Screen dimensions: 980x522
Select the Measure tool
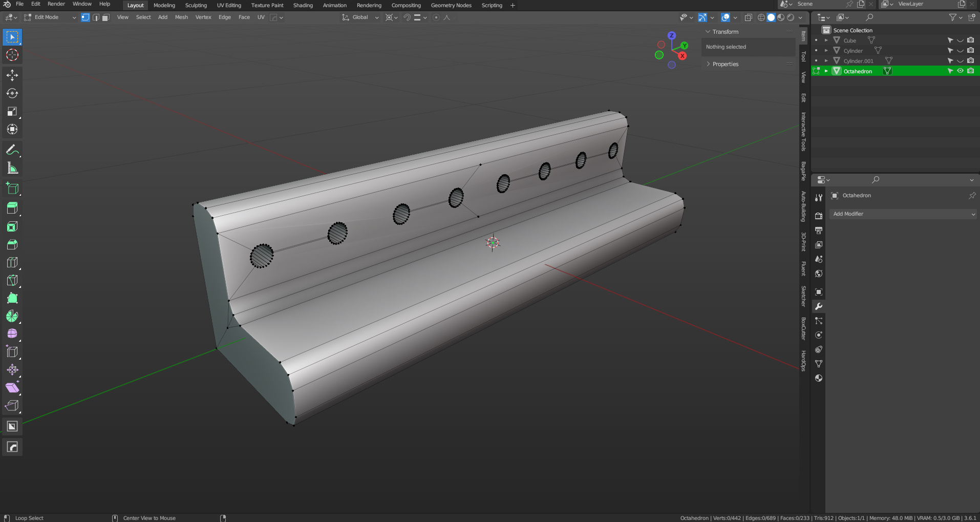[x=12, y=168]
